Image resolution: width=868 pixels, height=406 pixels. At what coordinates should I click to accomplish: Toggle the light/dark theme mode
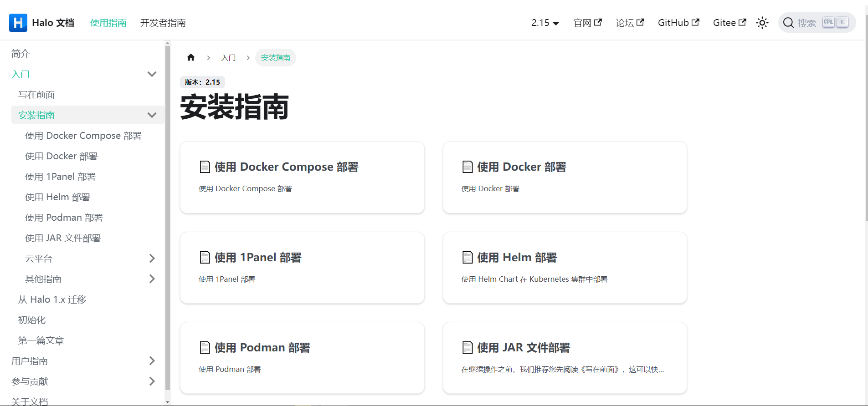pos(762,23)
